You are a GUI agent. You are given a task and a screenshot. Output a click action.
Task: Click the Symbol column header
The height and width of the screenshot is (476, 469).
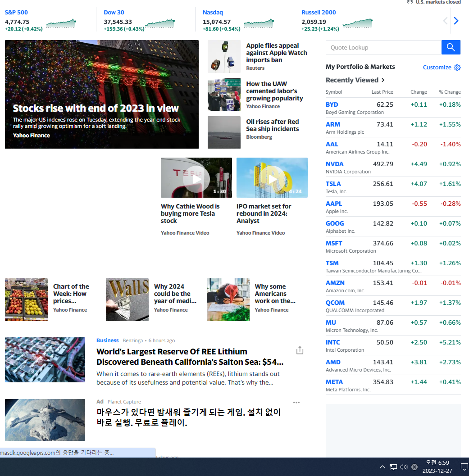click(x=334, y=92)
